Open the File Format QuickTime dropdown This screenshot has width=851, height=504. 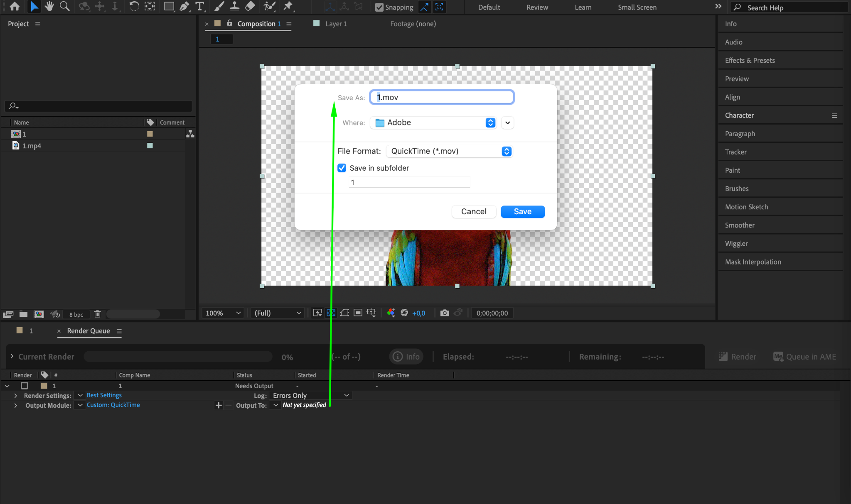[x=449, y=151]
